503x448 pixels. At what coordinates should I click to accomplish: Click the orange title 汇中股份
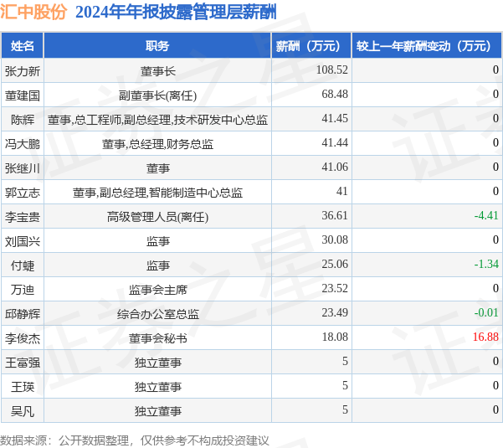tap(33, 12)
